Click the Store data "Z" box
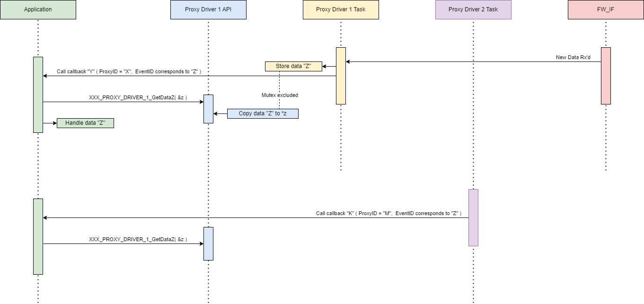This screenshot has width=644, height=304. (293, 66)
